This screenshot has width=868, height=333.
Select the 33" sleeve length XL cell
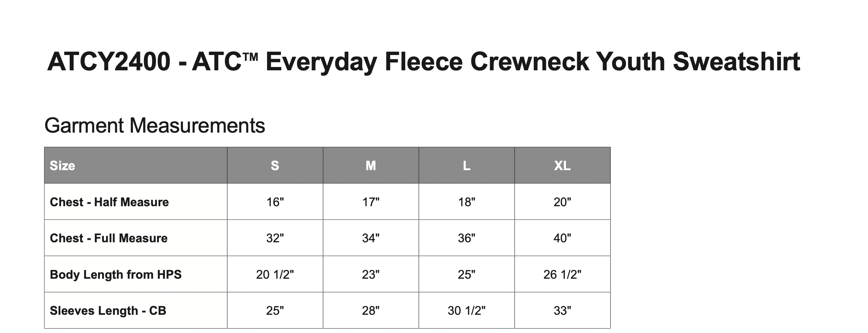pyautogui.click(x=562, y=310)
